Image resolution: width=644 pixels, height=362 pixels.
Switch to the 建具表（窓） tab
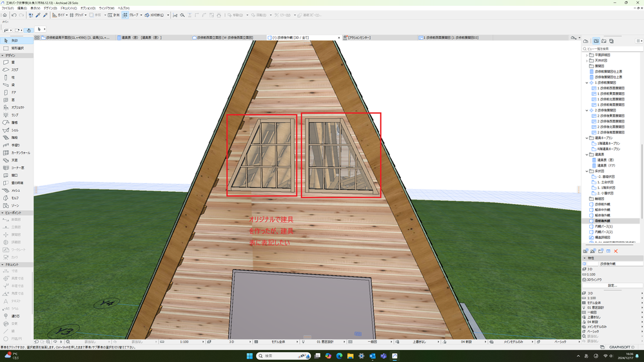point(153,37)
